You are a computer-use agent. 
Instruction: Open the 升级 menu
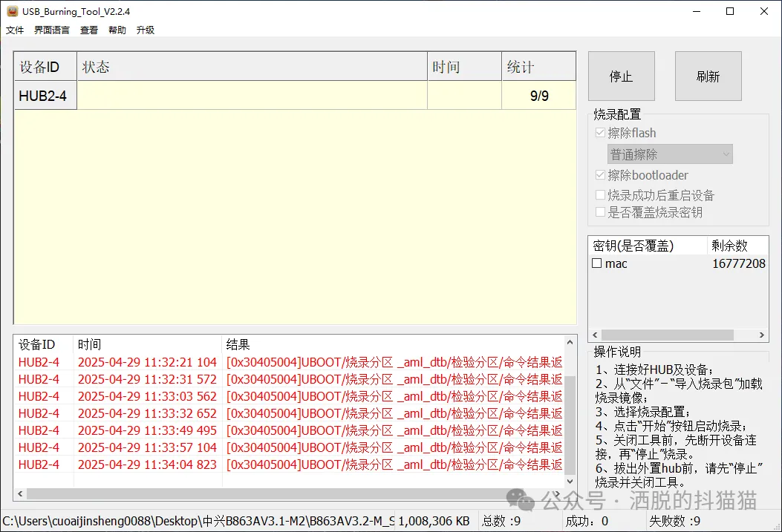(145, 30)
